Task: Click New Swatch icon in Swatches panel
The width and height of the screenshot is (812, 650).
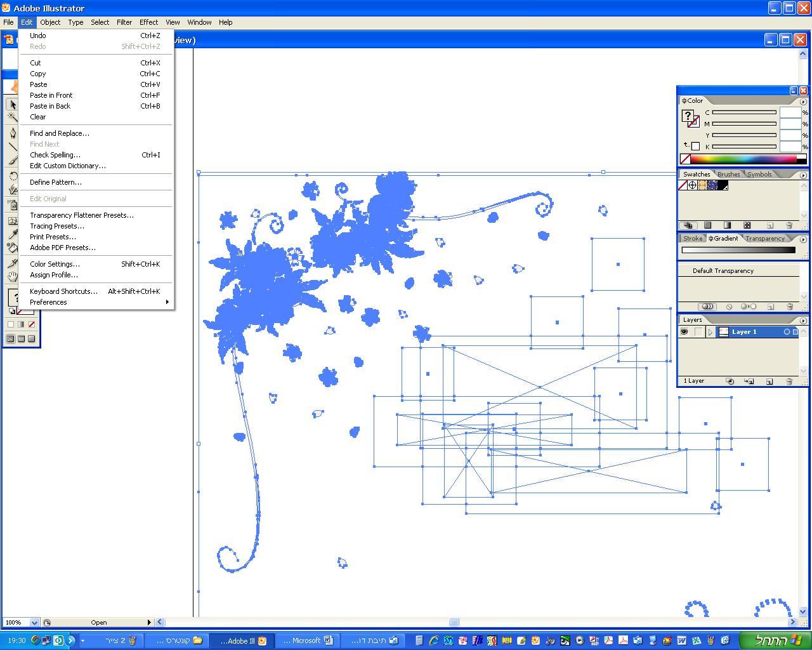Action: 770,225
